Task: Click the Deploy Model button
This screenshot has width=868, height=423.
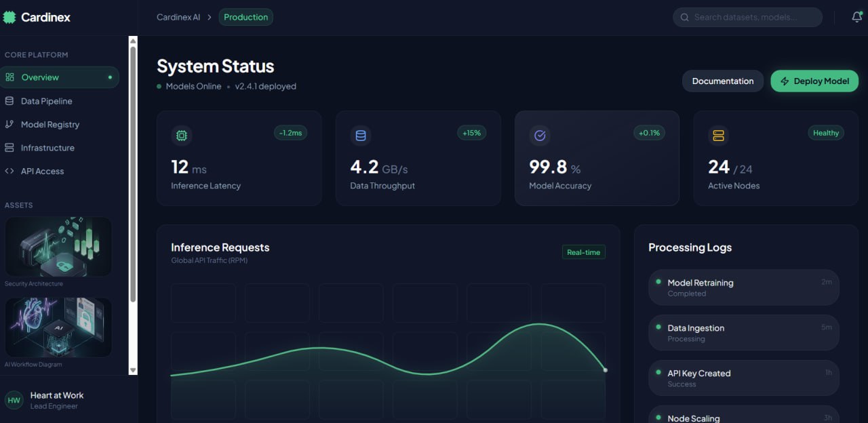Action: 814,81
